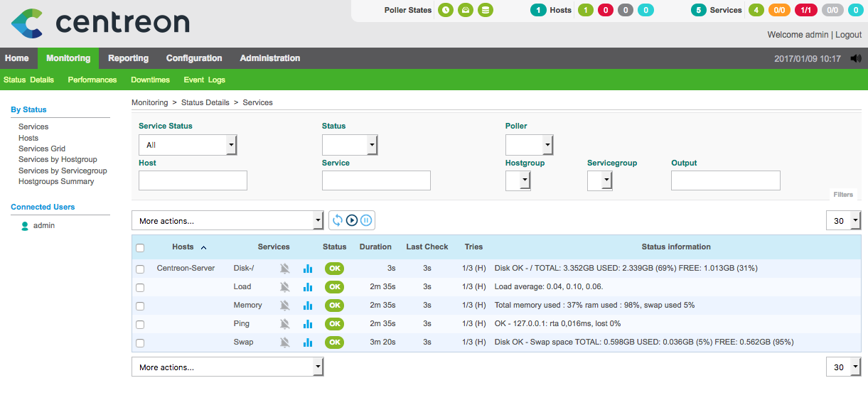Viewport: 868px width, 405px height.
Task: Switch to the Event Logs submenu
Action: [x=204, y=80]
